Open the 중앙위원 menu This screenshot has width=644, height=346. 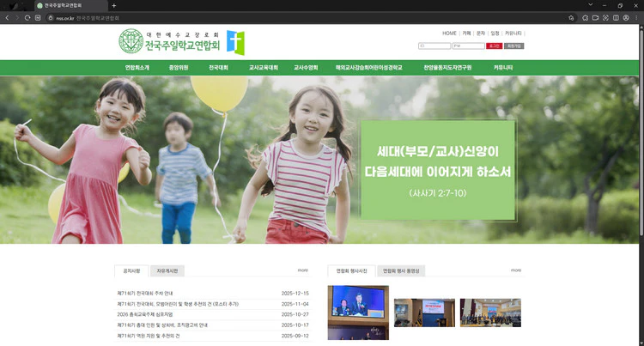point(179,68)
